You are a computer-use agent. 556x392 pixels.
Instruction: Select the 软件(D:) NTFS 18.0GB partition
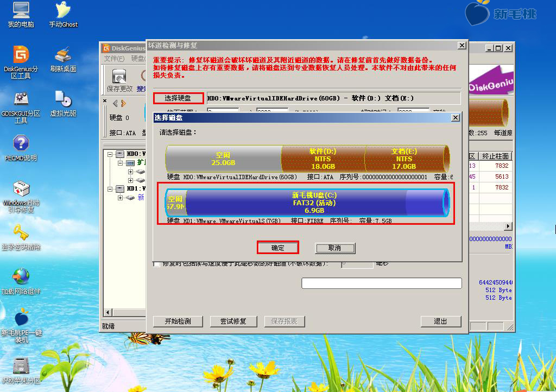(323, 159)
